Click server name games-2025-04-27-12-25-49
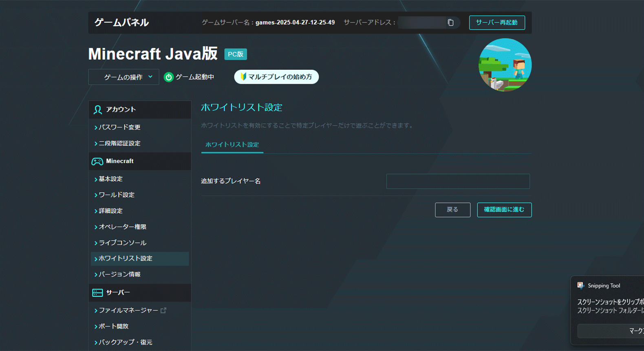 (295, 22)
